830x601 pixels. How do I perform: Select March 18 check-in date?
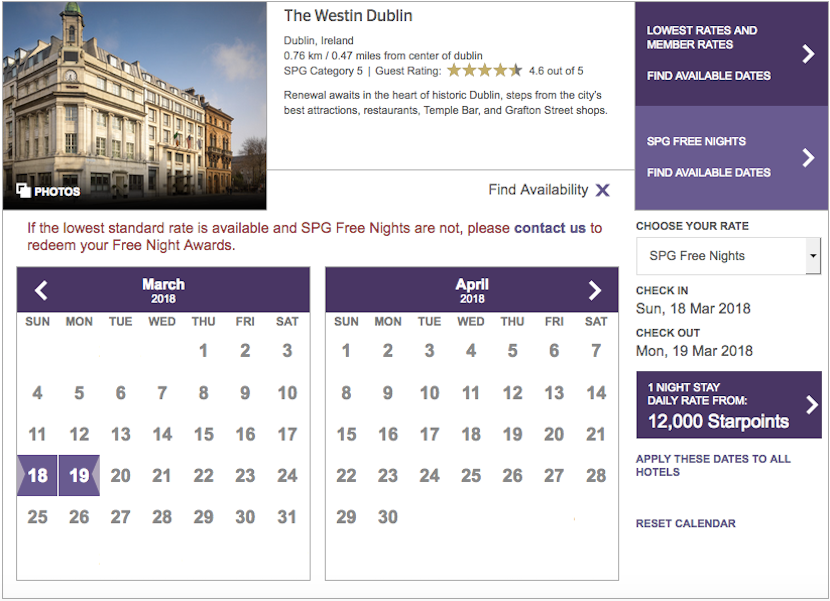pos(38,476)
